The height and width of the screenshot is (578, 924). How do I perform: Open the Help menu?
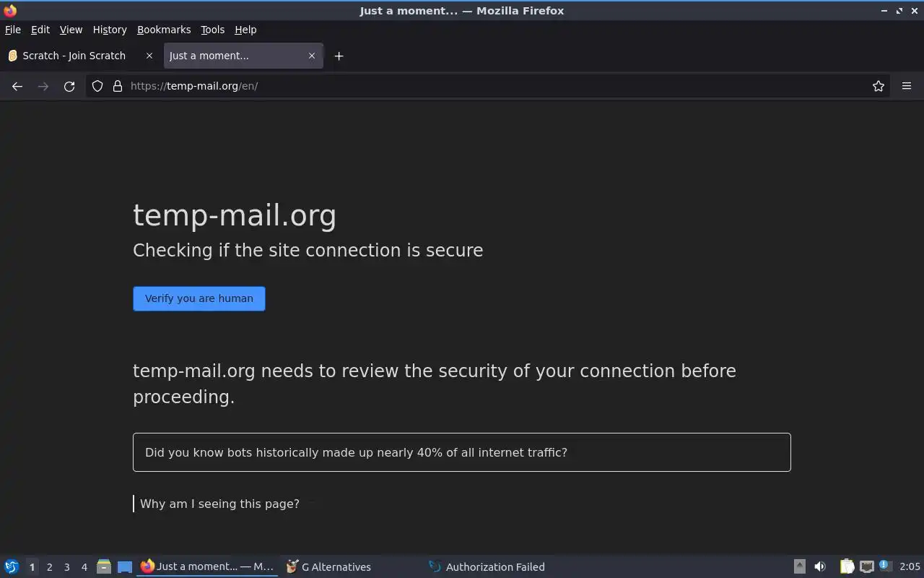[x=245, y=30]
